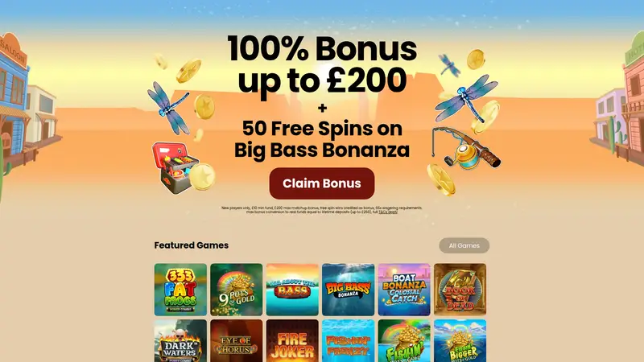This screenshot has width=644, height=362.
Task: Open the T&Cs apply link
Action: pos(388,212)
